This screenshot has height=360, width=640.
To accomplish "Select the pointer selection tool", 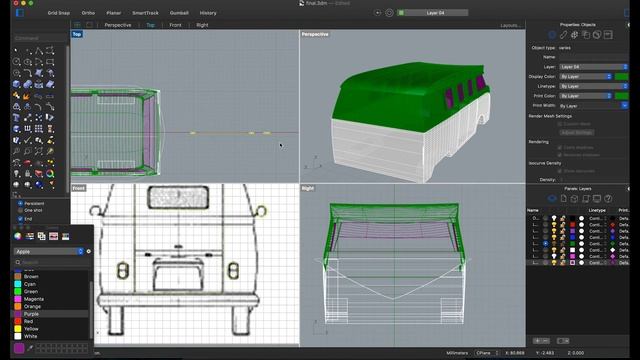I will tap(16, 51).
